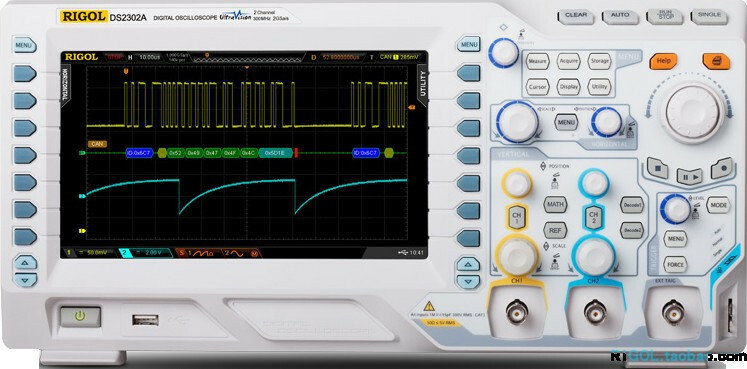Viewport: 747px width, 369px height.
Task: Click the record waveform button with dot
Action: point(721,169)
